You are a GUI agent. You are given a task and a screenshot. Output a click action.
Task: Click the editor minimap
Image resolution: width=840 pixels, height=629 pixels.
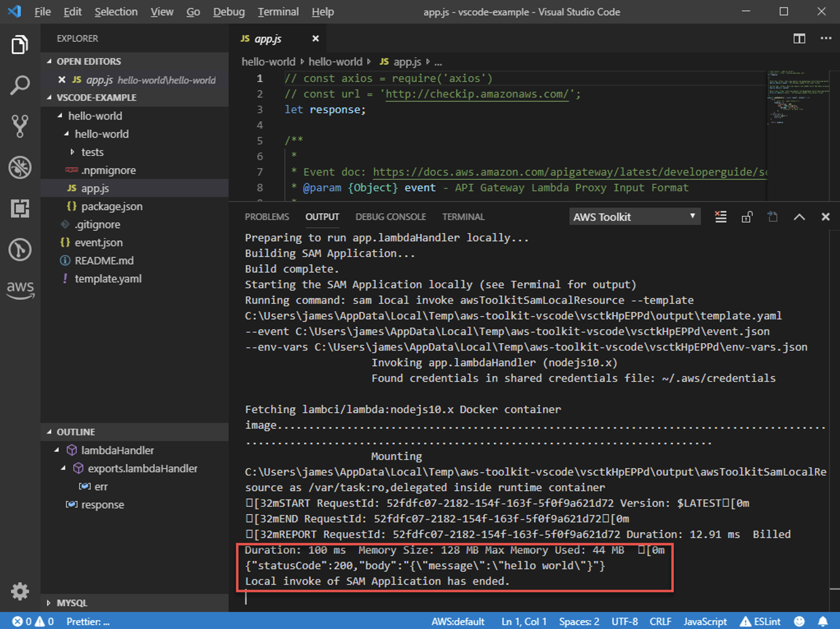798,98
